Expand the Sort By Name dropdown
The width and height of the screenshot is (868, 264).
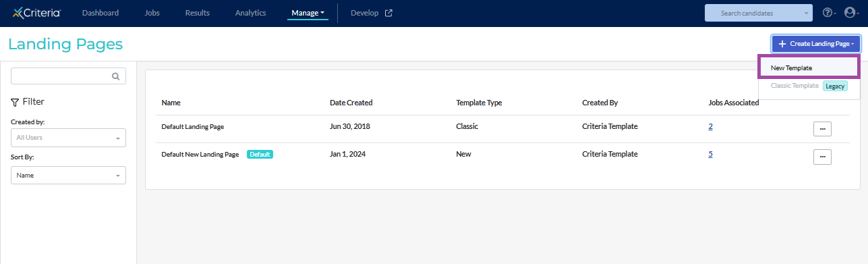tap(68, 176)
